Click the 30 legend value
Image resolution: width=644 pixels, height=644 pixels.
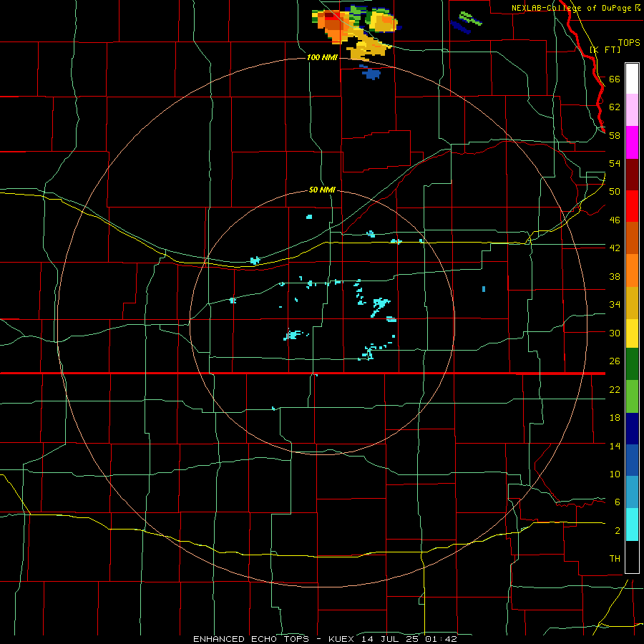pyautogui.click(x=615, y=333)
